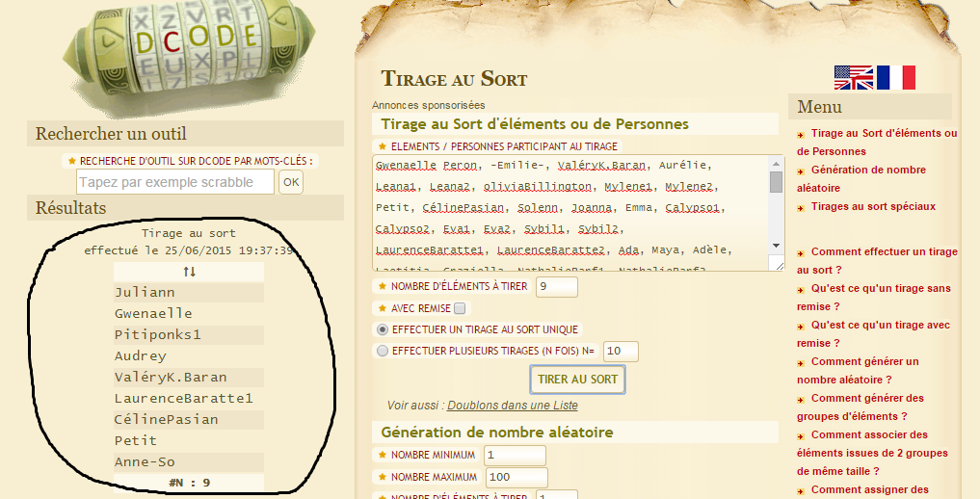Open Doublons dans une Liste link
This screenshot has width=980, height=499.
[513, 406]
